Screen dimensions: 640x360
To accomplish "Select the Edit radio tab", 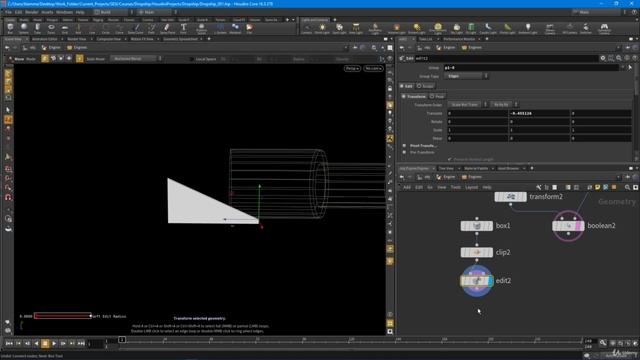I will point(406,86).
